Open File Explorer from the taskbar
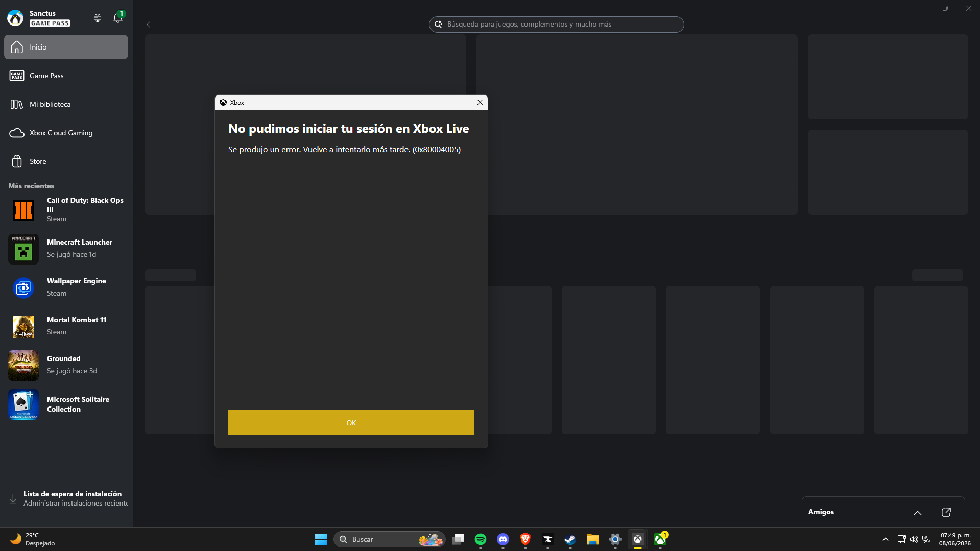This screenshot has width=980, height=551. [593, 539]
